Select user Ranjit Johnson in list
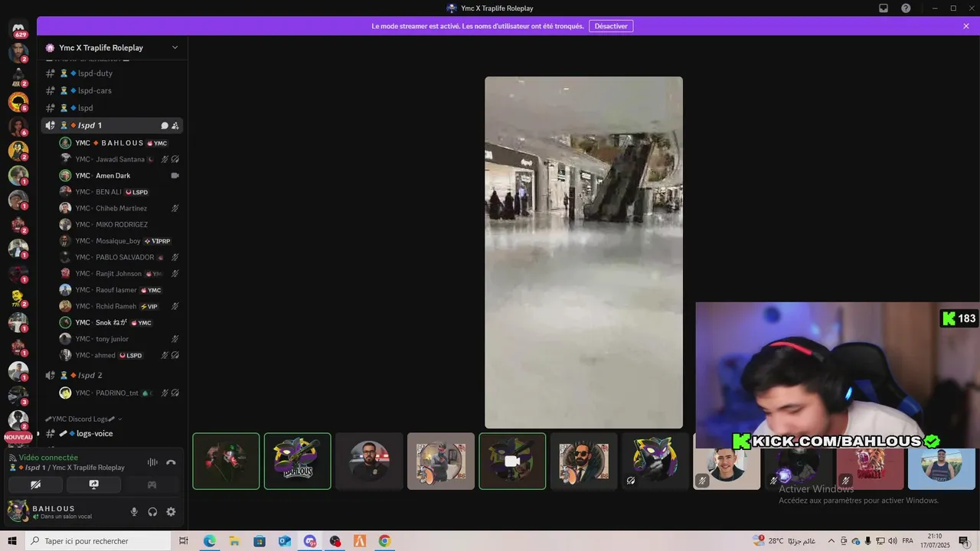Viewport: 980px width, 551px height. tap(119, 273)
